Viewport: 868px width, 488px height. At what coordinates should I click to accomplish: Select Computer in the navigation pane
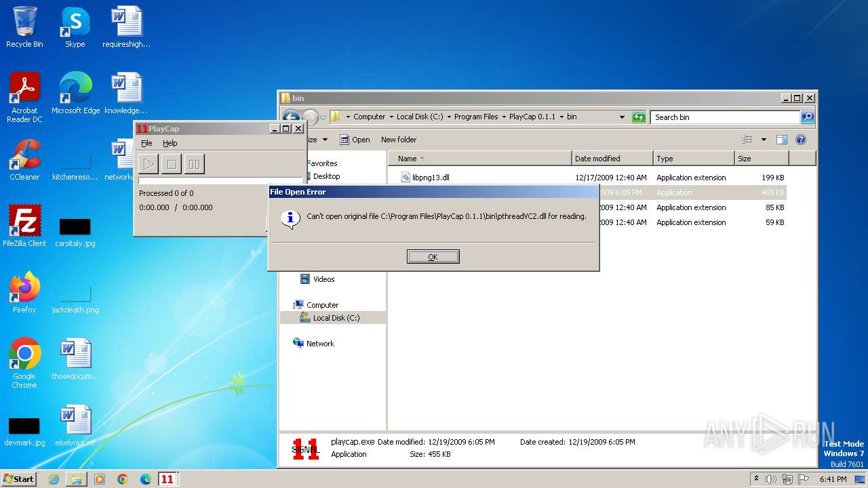coord(316,305)
